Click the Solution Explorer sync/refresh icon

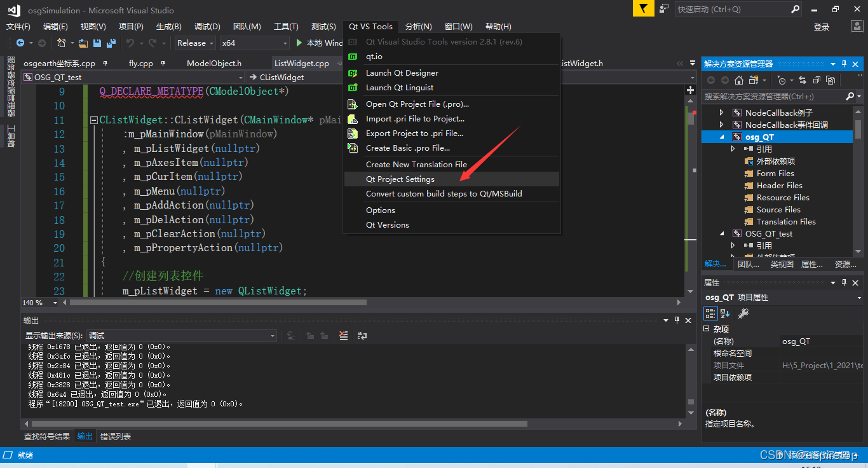tap(802, 80)
